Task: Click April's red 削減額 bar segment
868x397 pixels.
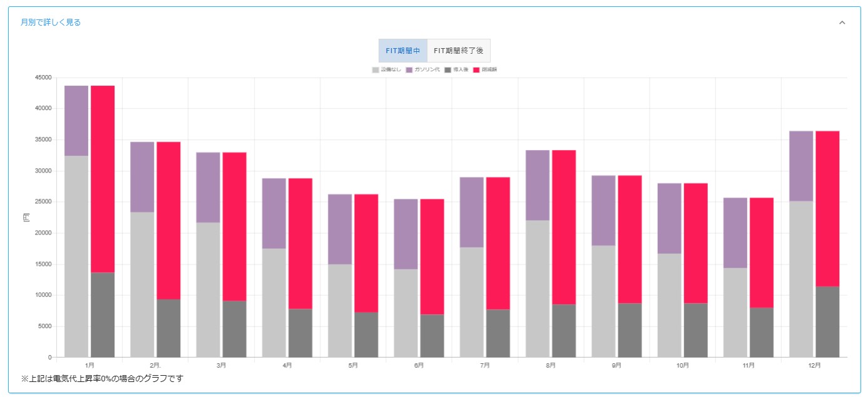Action: point(300,244)
